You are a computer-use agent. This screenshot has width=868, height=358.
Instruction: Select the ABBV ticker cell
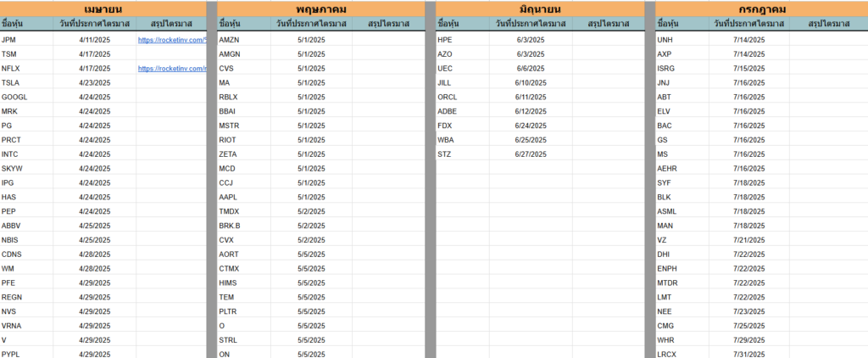coord(26,226)
